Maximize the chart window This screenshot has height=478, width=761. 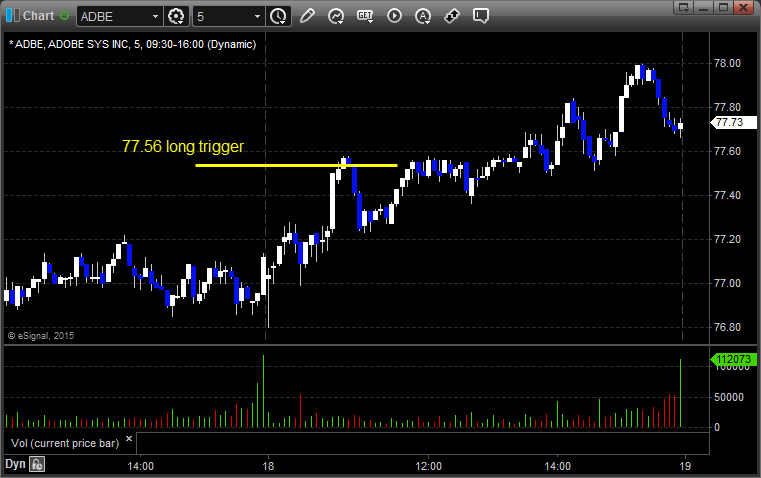coord(724,7)
